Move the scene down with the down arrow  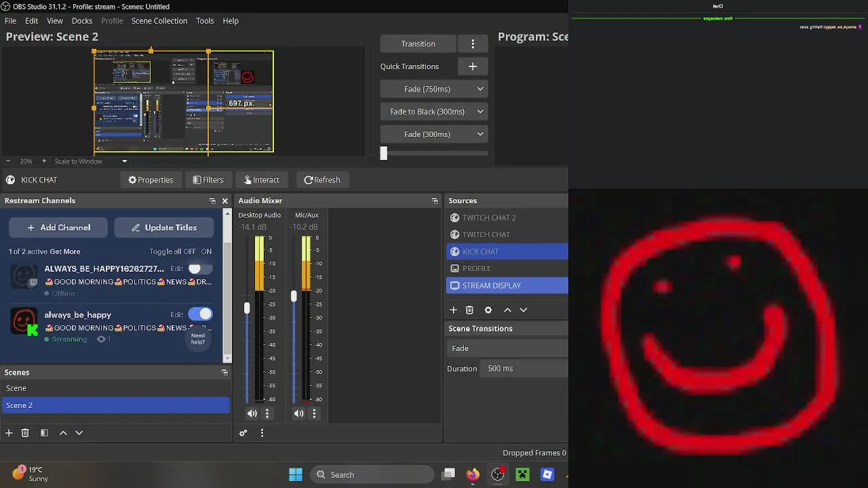79,433
